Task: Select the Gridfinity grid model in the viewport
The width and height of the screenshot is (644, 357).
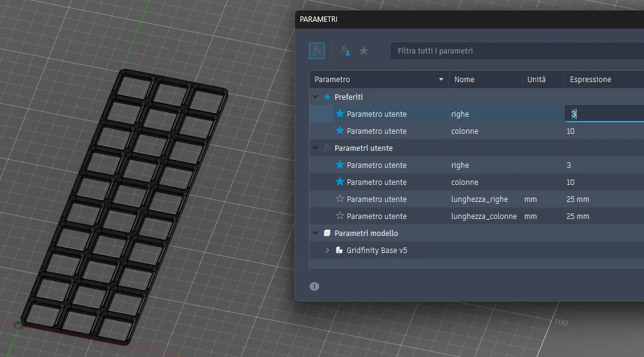Action: [x=124, y=207]
